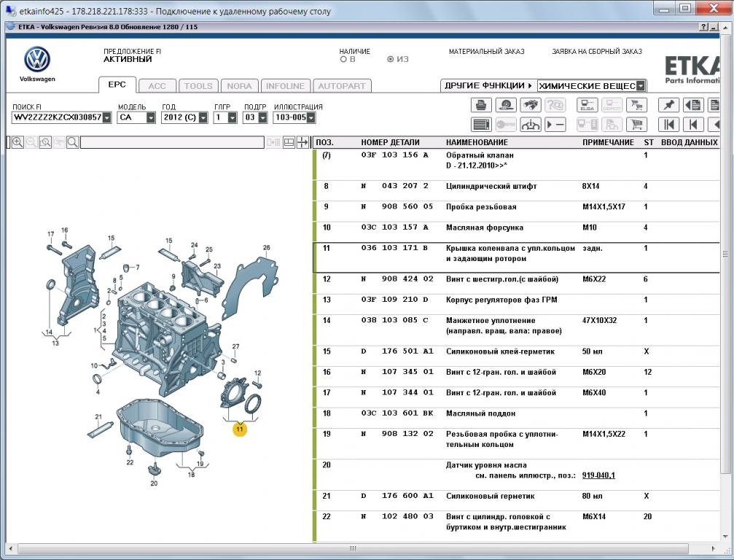Click the ETKA globe icon in title bar
The width and height of the screenshot is (734, 560).
(11, 27)
